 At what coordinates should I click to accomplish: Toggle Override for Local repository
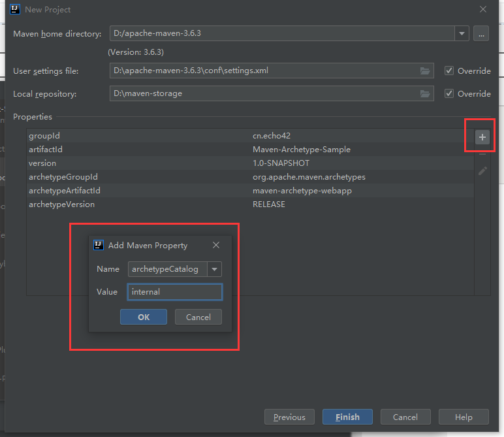coord(449,93)
